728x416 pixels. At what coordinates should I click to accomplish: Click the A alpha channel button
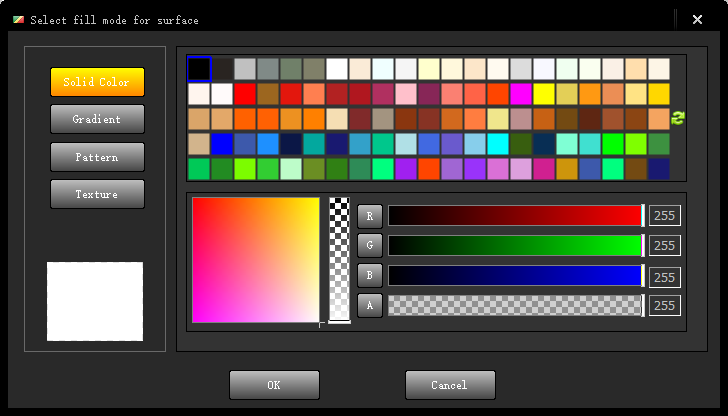370,305
